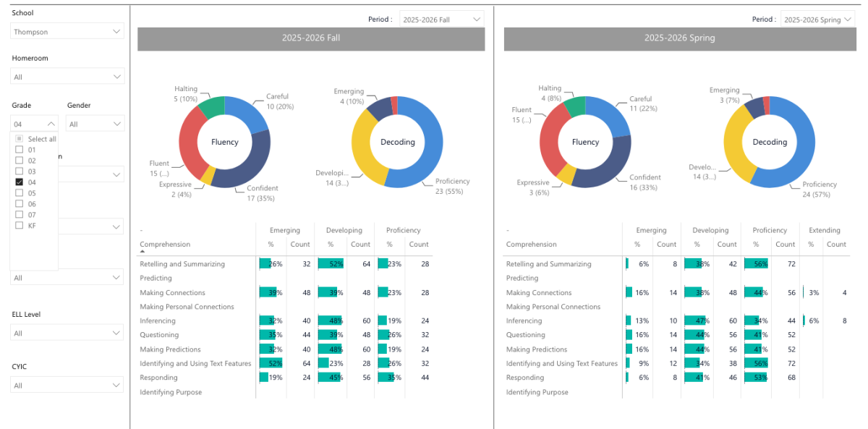This screenshot has width=868, height=429.
Task: Open the School dropdown showing Thompson
Action: [67, 31]
